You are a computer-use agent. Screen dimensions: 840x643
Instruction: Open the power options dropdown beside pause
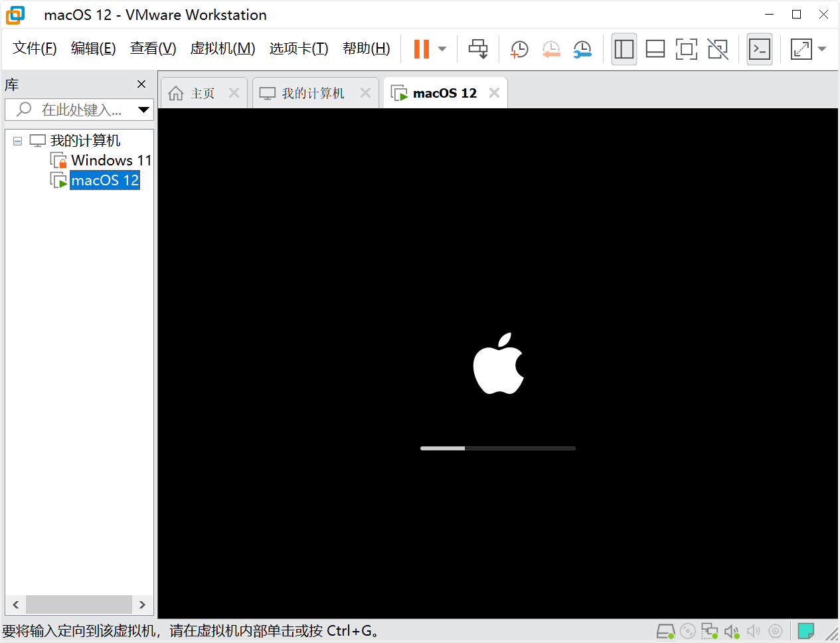[442, 49]
